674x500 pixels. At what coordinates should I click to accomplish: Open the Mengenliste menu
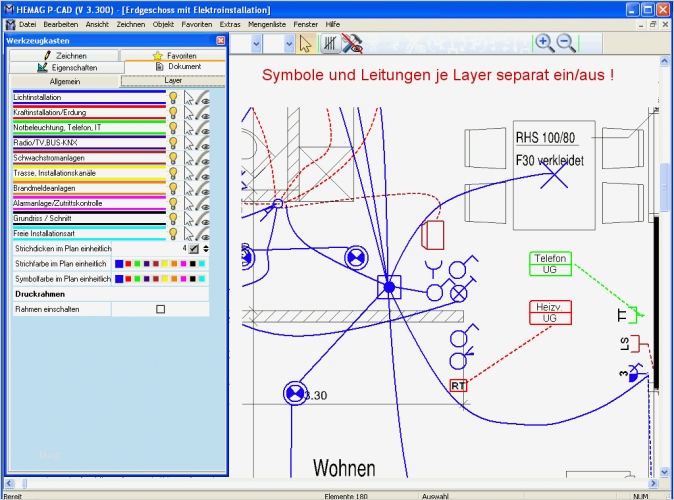coord(267,25)
